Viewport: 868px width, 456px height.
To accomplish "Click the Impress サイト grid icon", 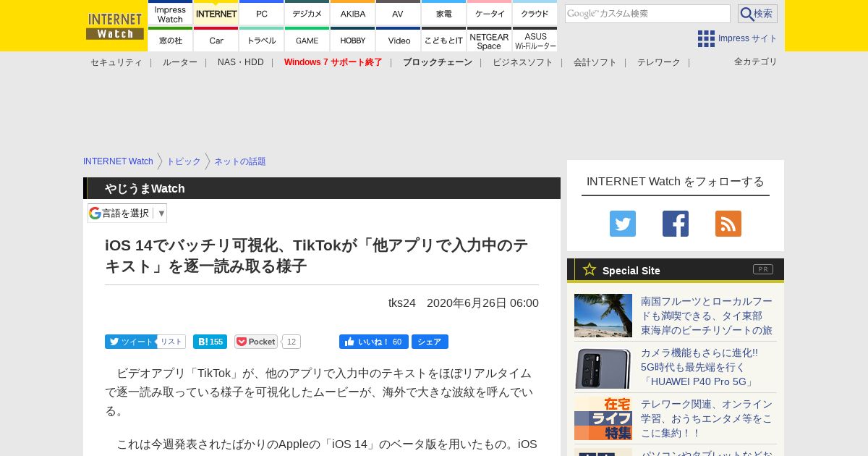I will pos(706,38).
